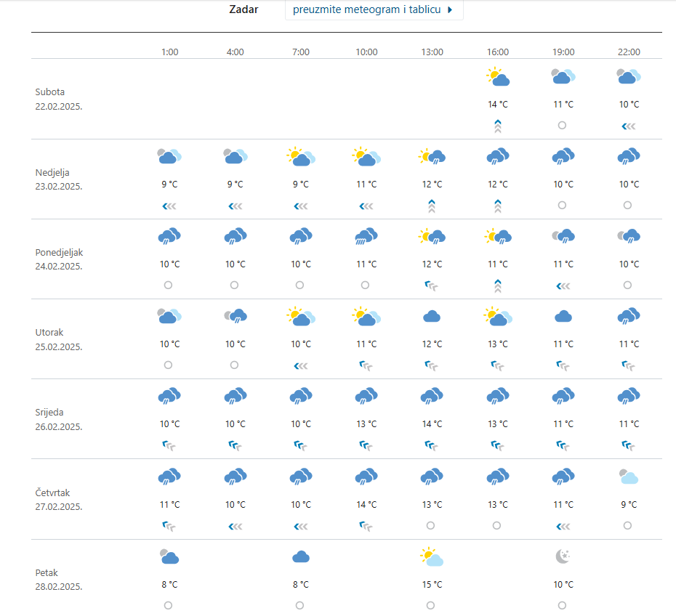The width and height of the screenshot is (676, 616).
Task: Click Petak 1:00 temperature 8 °C
Action: click(169, 584)
